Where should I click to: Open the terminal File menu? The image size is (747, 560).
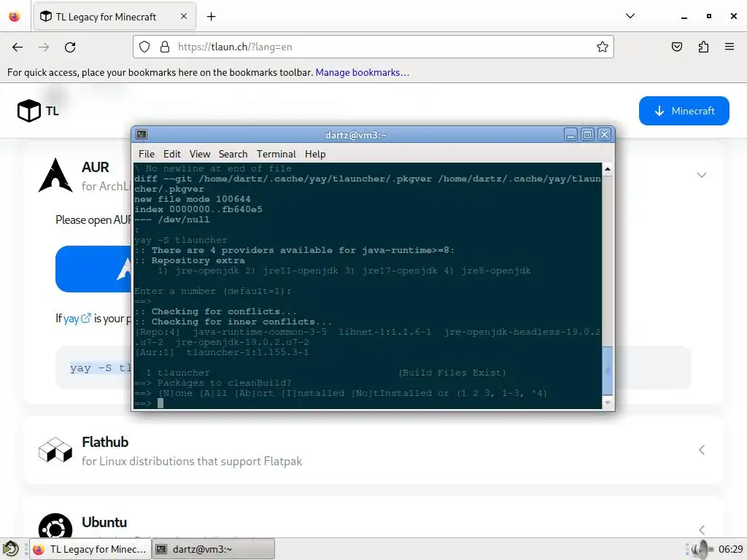pos(146,154)
